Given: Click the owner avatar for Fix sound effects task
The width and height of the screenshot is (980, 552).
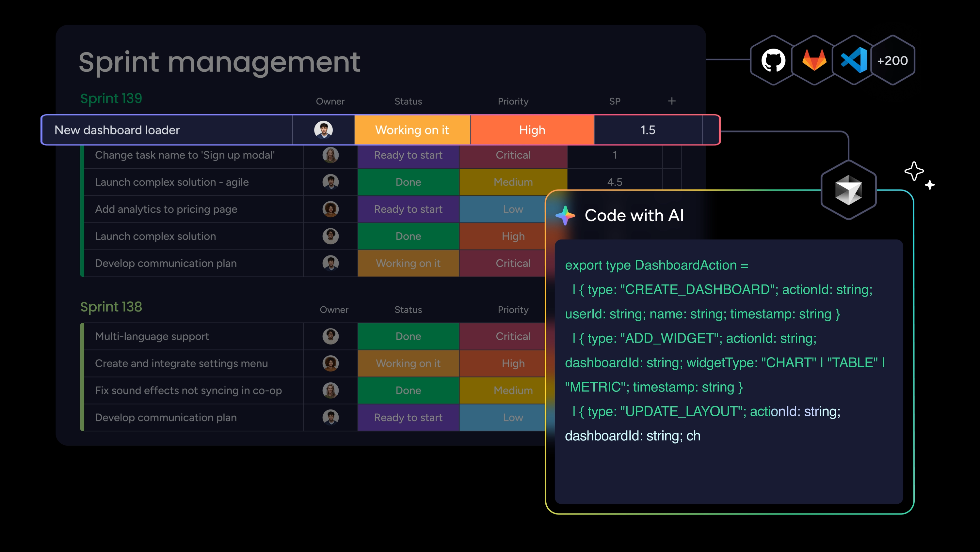Looking at the screenshot, I should click(x=330, y=391).
